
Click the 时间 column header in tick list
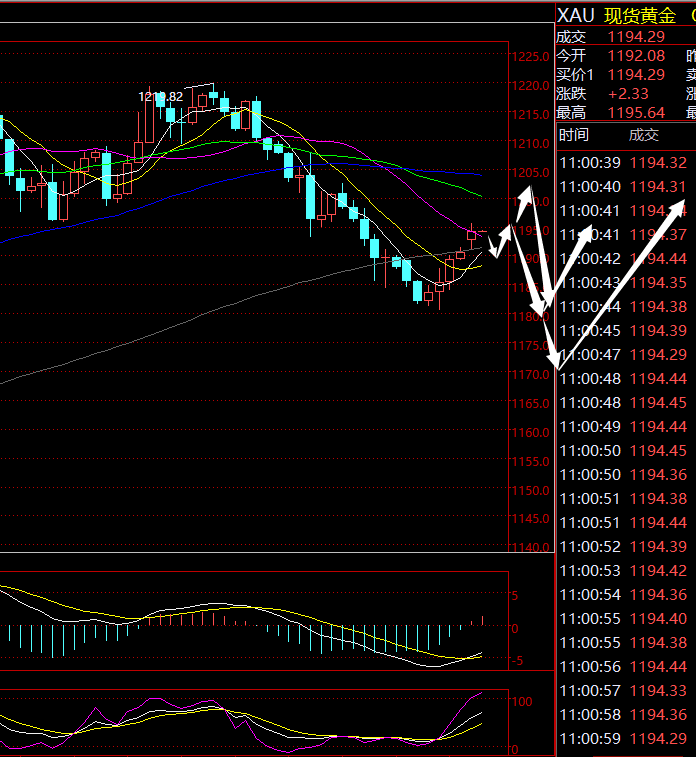(x=573, y=135)
